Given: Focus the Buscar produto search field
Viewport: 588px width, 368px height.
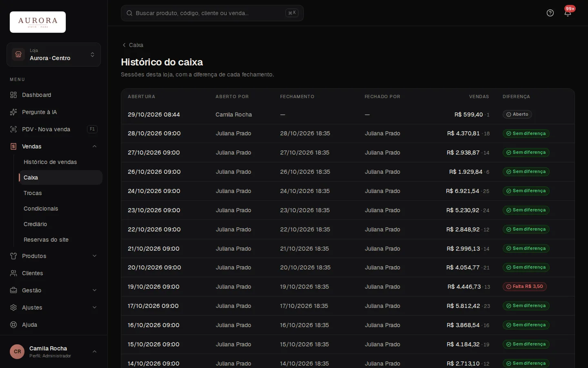Looking at the screenshot, I should [x=212, y=13].
